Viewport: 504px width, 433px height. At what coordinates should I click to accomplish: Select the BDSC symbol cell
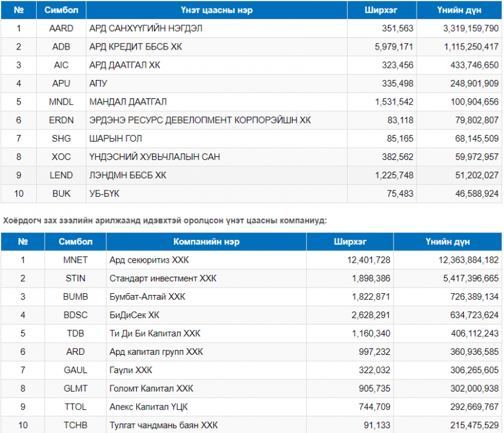(76, 315)
